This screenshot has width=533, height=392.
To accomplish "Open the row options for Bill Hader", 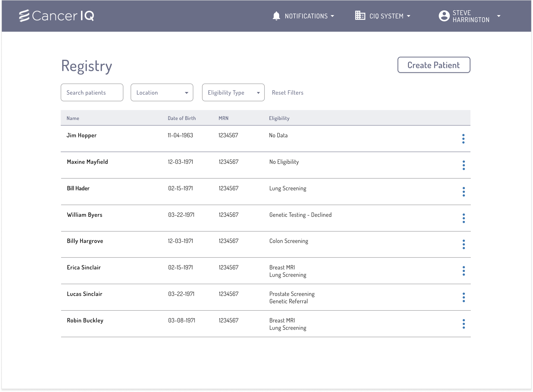I will (463, 192).
